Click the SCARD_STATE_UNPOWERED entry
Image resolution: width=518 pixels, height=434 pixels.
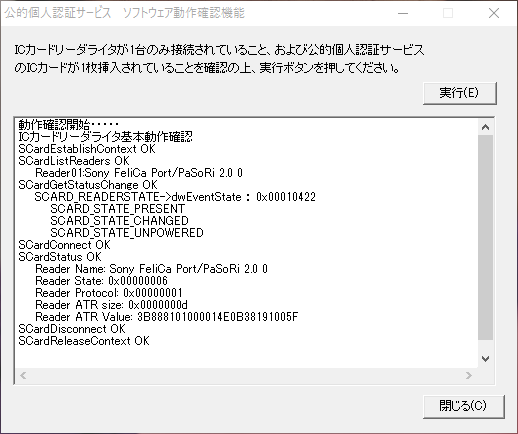pyautogui.click(x=127, y=233)
